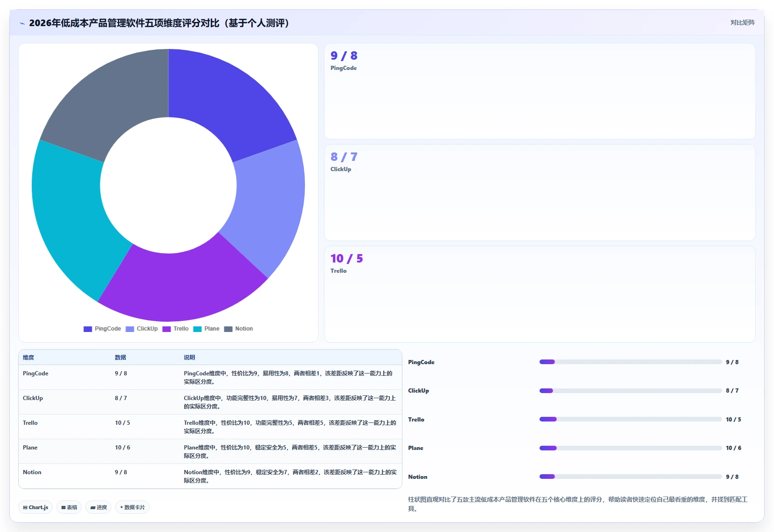The height and width of the screenshot is (532, 774).
Task: Toggle the PingCode legend swatch
Action: coord(88,329)
